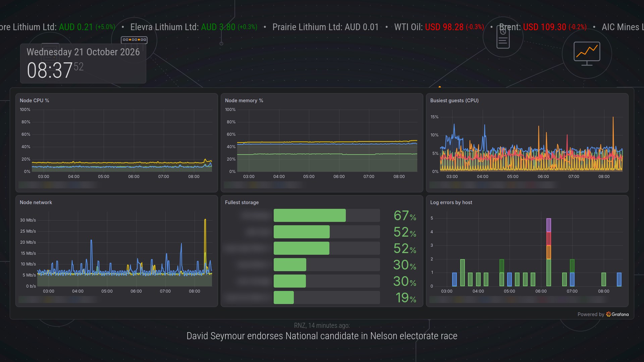Click the WTI Oil USD 98.28 price
The image size is (644, 362).
(x=444, y=27)
